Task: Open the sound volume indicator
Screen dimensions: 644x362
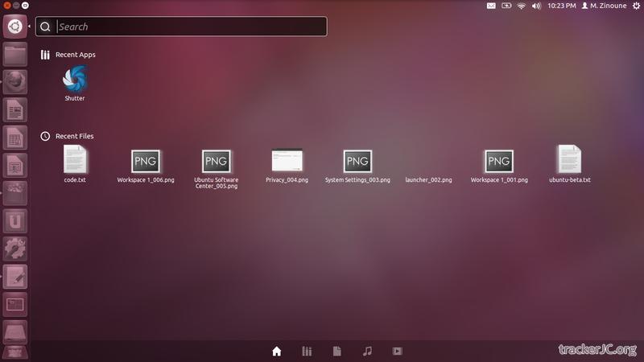Action: tap(537, 6)
